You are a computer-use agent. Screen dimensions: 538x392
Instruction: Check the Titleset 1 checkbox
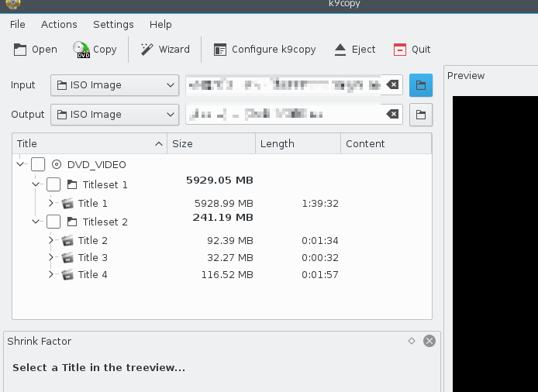53,184
